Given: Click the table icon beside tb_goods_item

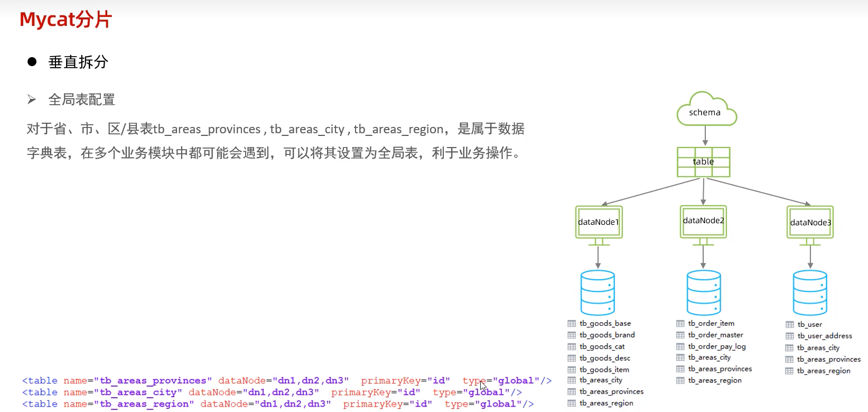Looking at the screenshot, I should coord(572,370).
